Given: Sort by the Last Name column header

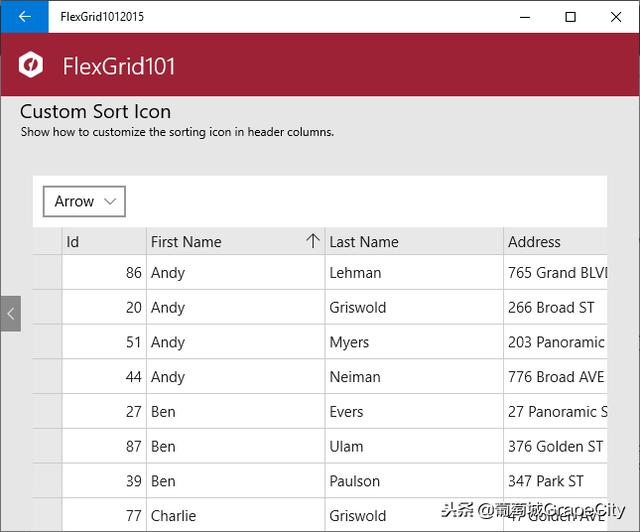Looking at the screenshot, I should coord(414,242).
